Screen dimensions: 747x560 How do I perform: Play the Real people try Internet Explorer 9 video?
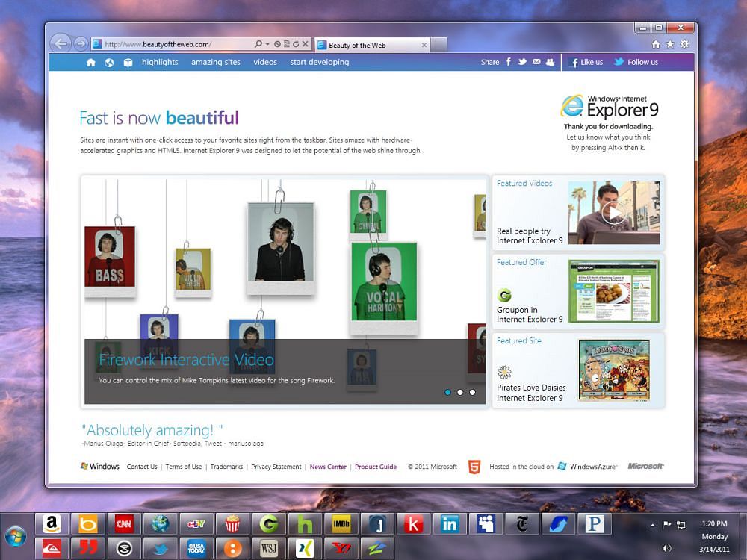click(613, 212)
